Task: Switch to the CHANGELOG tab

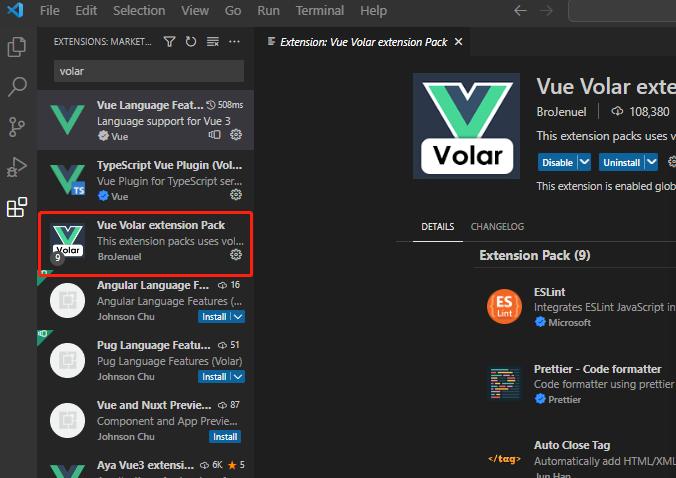Action: [497, 227]
